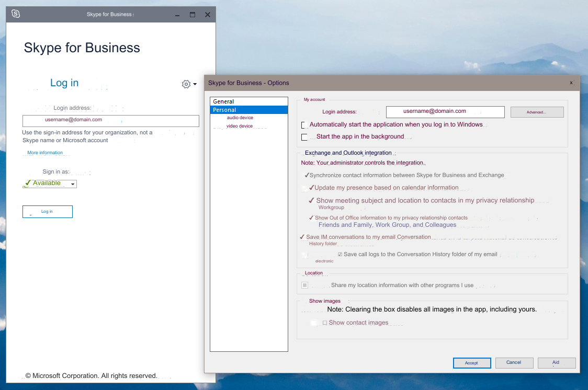Image resolution: width=588 pixels, height=390 pixels.
Task: Toggle Synchronize contact information with Exchange
Action: pyautogui.click(x=307, y=175)
